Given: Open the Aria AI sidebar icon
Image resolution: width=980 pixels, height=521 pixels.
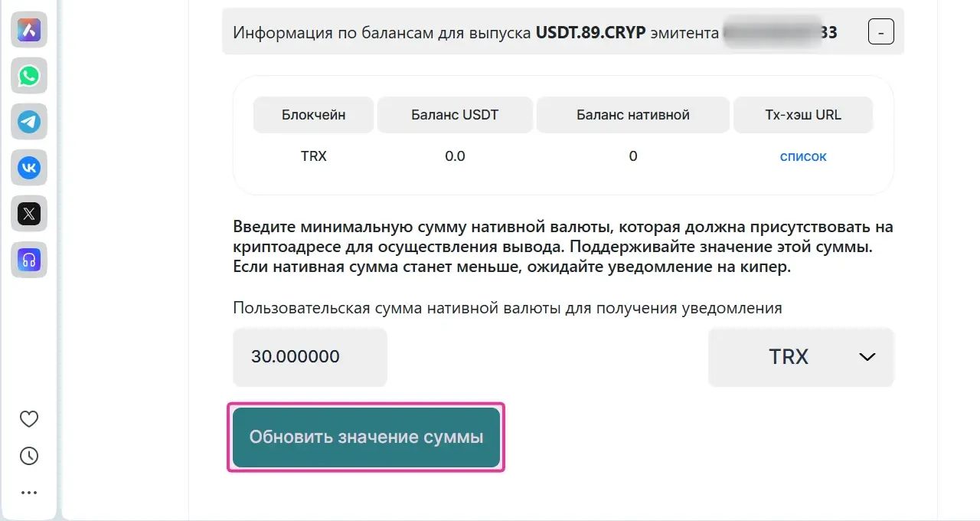Looking at the screenshot, I should 29,30.
